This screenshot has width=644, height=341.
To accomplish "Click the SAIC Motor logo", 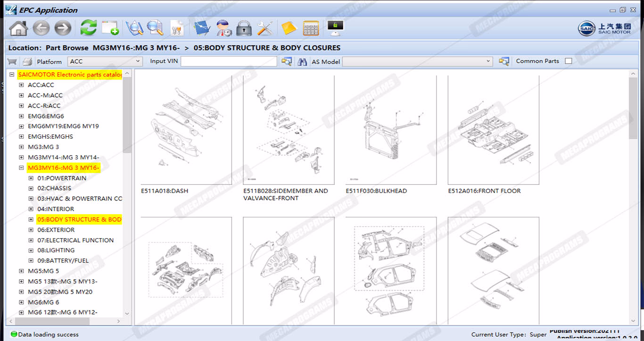I will click(x=604, y=28).
